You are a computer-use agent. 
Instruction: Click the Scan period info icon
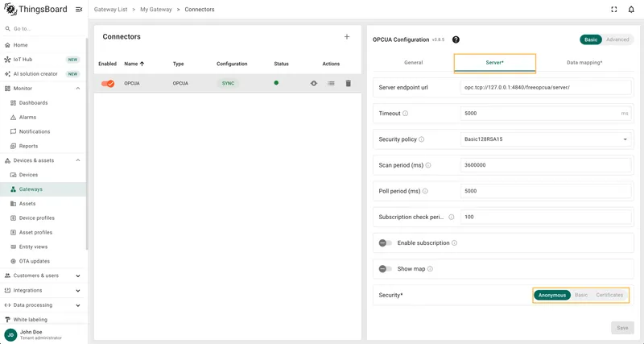click(428, 165)
